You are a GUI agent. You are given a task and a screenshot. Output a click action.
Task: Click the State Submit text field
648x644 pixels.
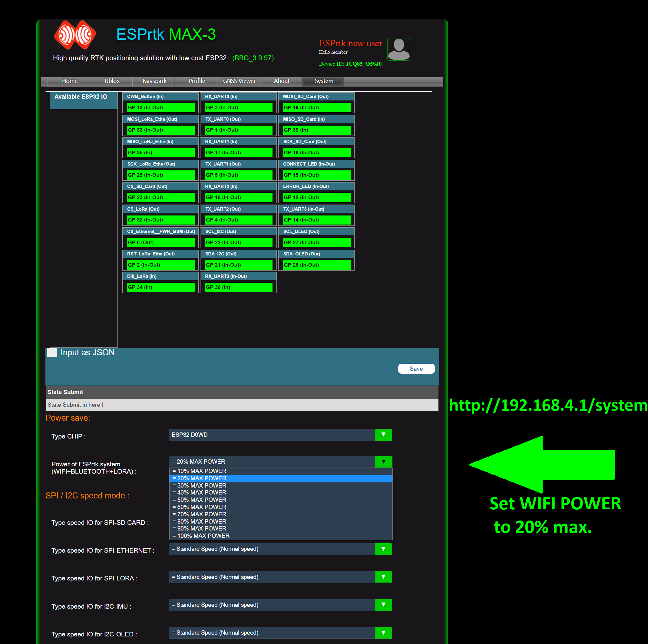pos(242,405)
